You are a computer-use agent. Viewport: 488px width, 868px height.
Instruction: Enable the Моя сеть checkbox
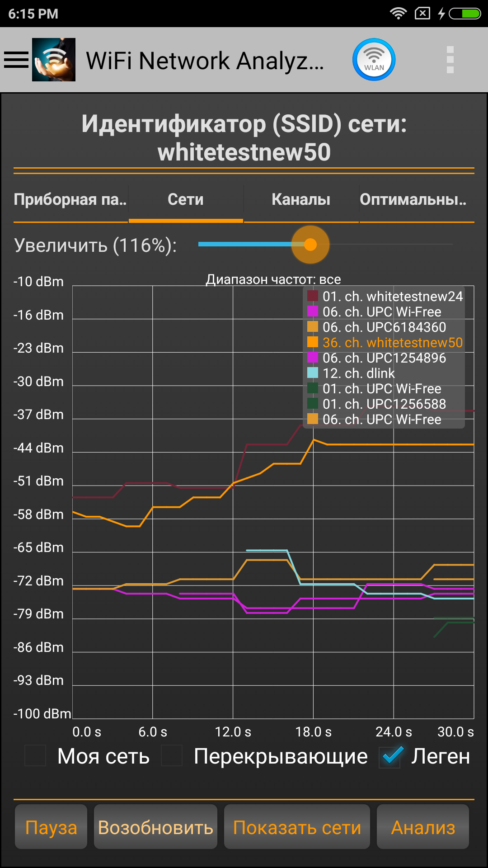point(35,756)
